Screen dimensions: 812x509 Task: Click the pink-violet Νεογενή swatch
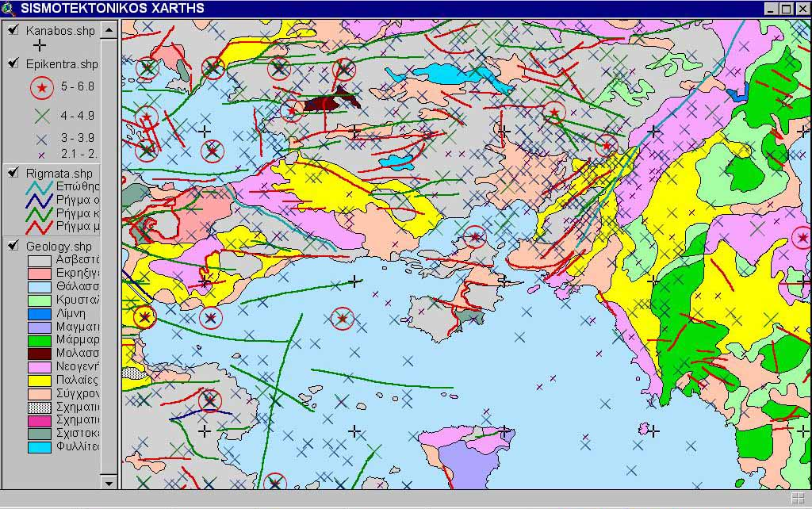40,367
